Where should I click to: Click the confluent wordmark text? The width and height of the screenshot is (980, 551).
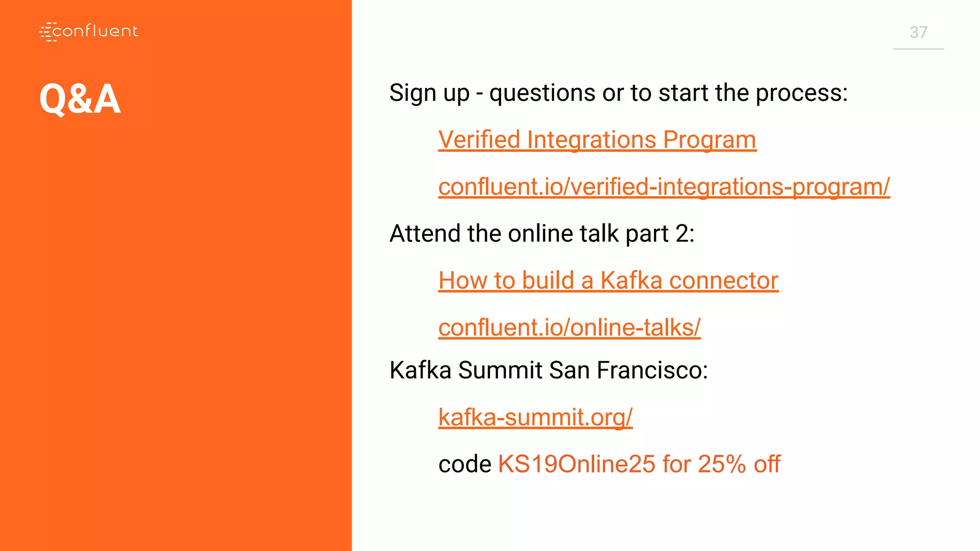[95, 32]
